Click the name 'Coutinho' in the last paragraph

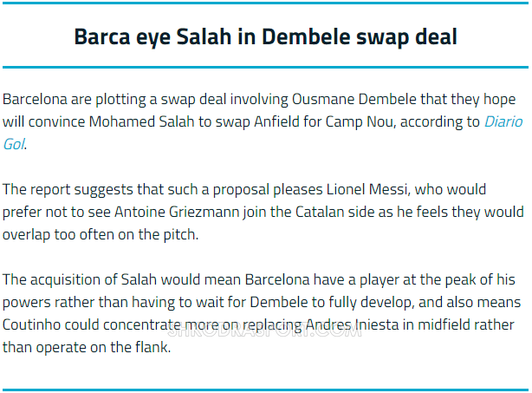(x=31, y=324)
